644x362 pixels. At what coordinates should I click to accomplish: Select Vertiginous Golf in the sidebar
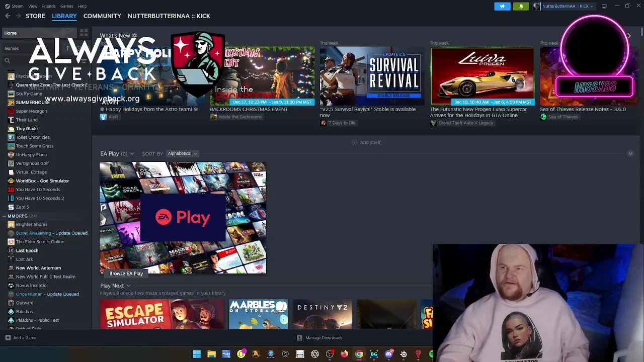coord(32,163)
